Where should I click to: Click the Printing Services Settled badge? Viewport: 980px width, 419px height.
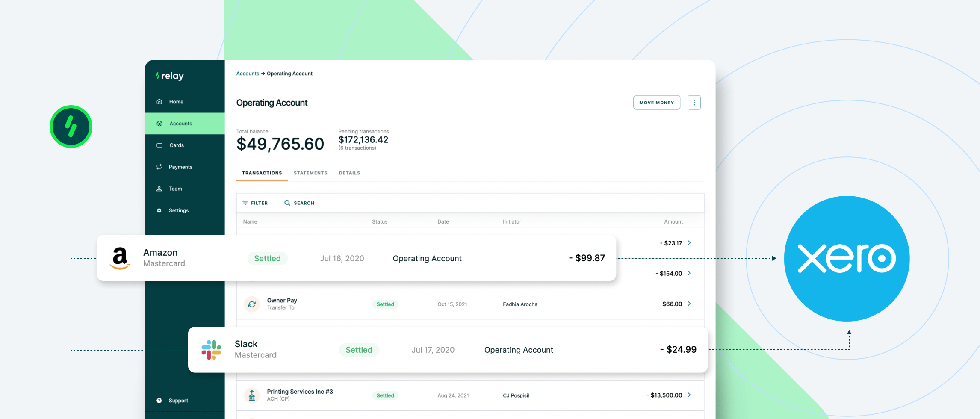[x=385, y=395]
